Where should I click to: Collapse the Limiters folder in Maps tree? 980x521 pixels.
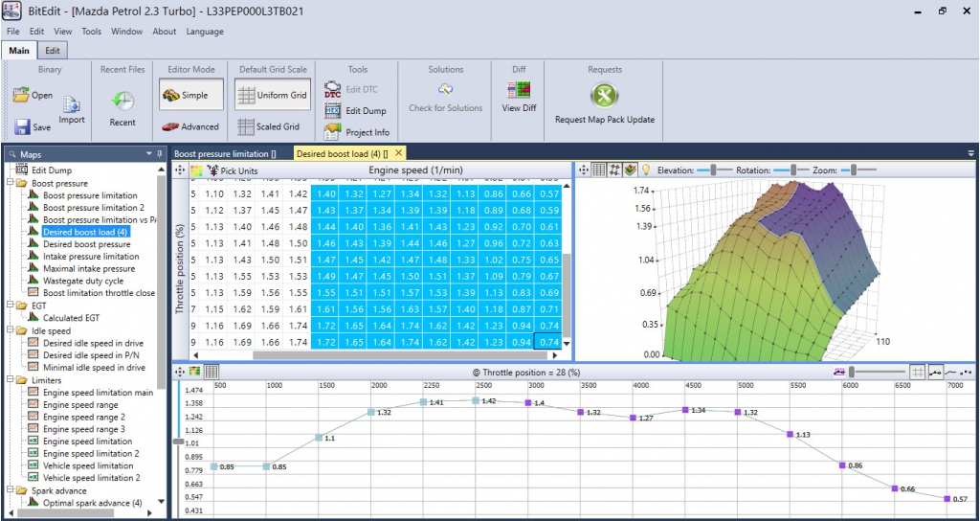(10, 380)
